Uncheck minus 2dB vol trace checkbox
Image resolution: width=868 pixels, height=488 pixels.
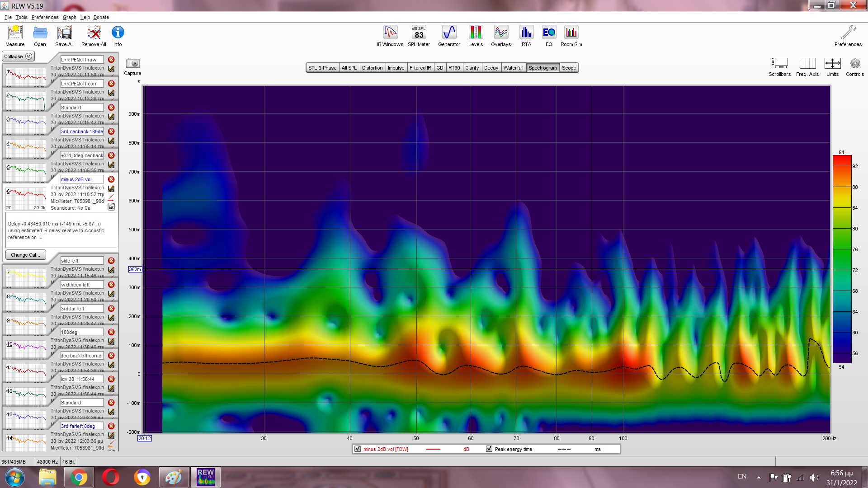358,449
